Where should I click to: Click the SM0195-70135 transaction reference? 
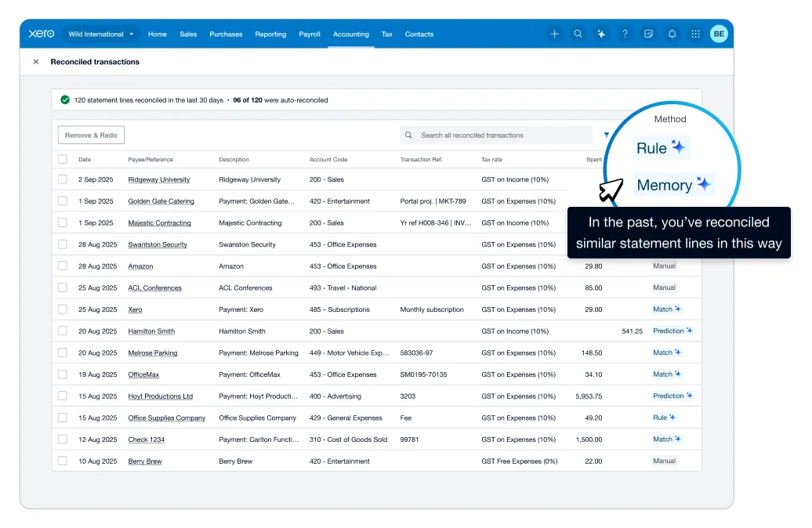[423, 374]
